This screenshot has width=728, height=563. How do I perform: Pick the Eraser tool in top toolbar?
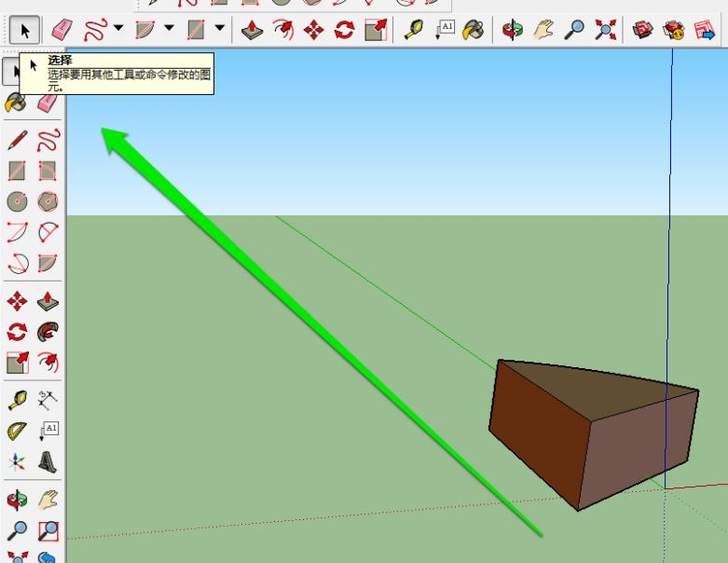(62, 30)
